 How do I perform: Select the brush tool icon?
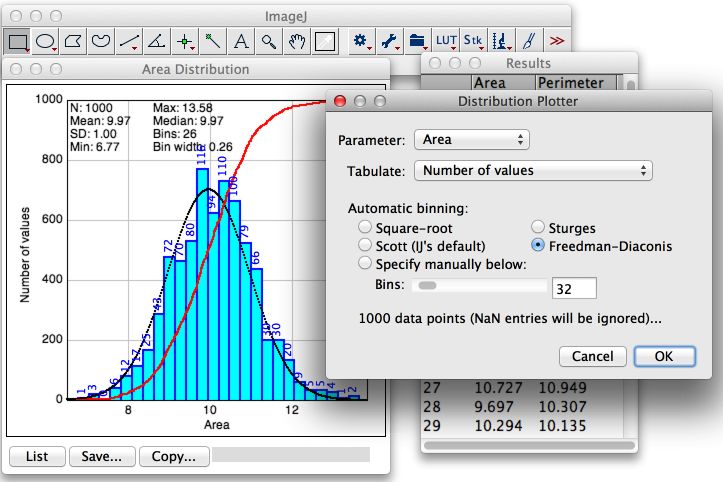click(529, 42)
